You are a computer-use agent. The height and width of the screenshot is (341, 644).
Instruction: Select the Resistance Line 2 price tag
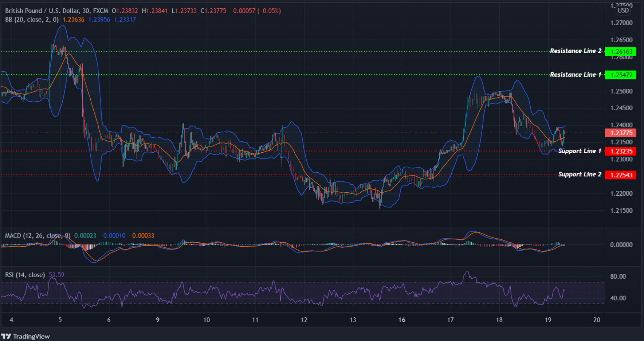pyautogui.click(x=621, y=51)
